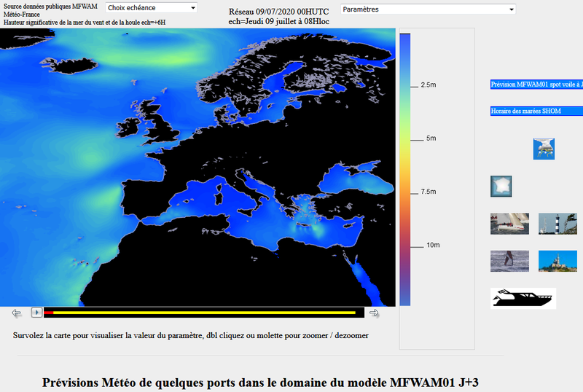Click the black motorboat silhouette icon
This screenshot has width=583, height=392.
coord(523,298)
